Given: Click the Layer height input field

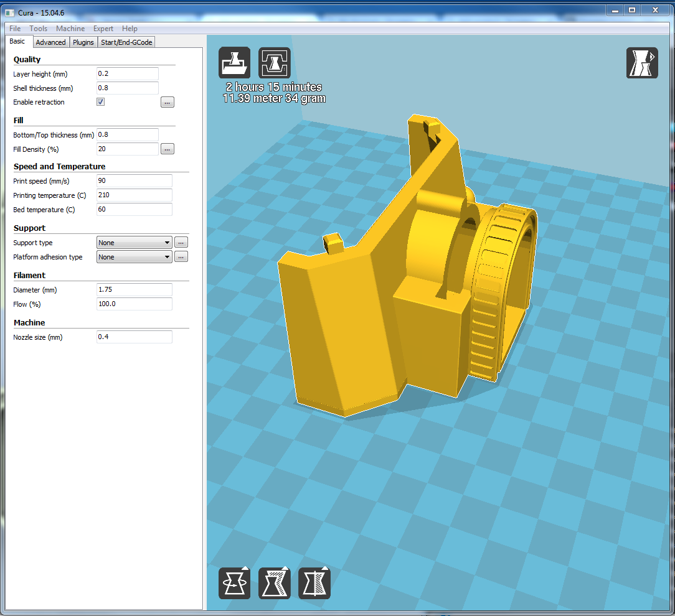Looking at the screenshot, I should pyautogui.click(x=128, y=74).
